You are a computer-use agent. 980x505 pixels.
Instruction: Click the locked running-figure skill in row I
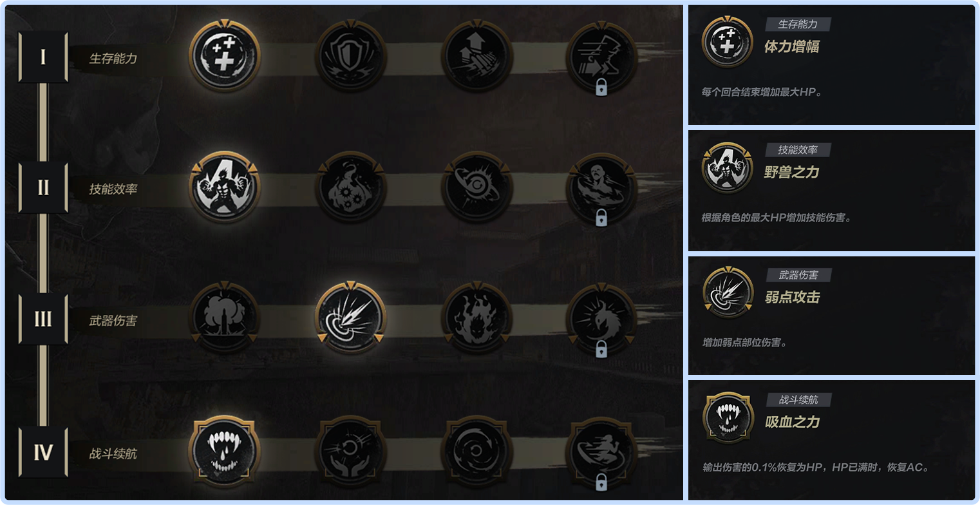(x=601, y=57)
